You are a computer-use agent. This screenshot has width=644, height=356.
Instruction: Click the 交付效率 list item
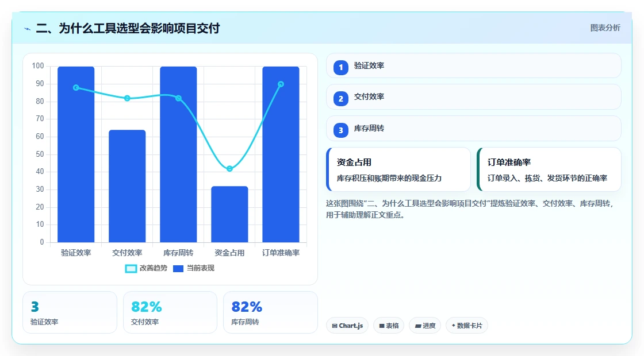click(x=474, y=97)
